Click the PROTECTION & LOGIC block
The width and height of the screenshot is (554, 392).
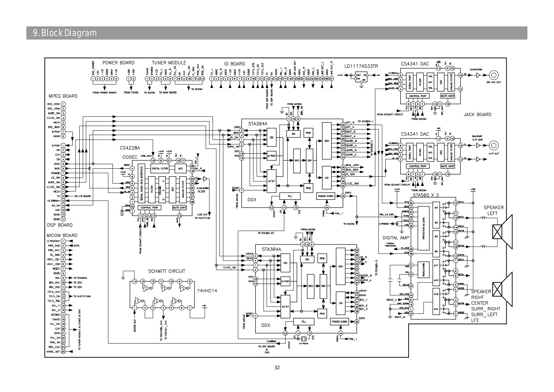[423, 228]
